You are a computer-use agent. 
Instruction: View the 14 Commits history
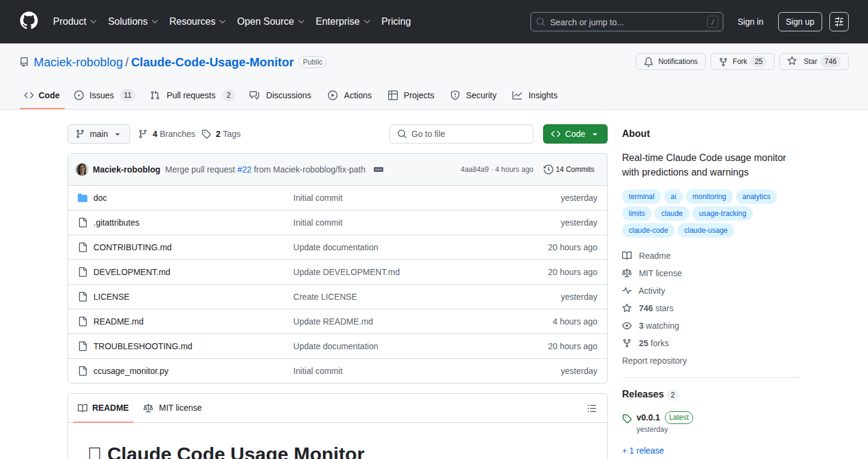tap(569, 169)
